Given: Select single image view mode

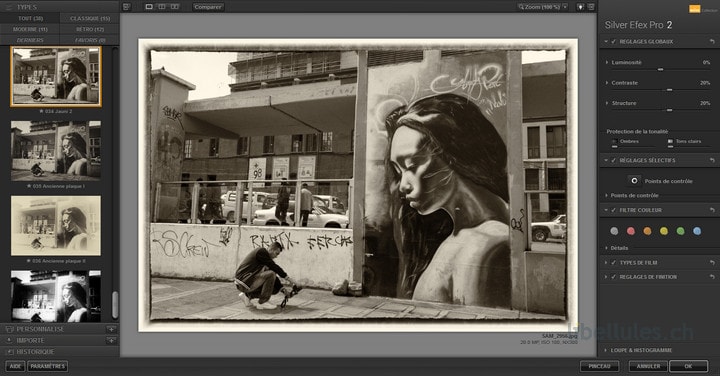Looking at the screenshot, I should (x=149, y=7).
